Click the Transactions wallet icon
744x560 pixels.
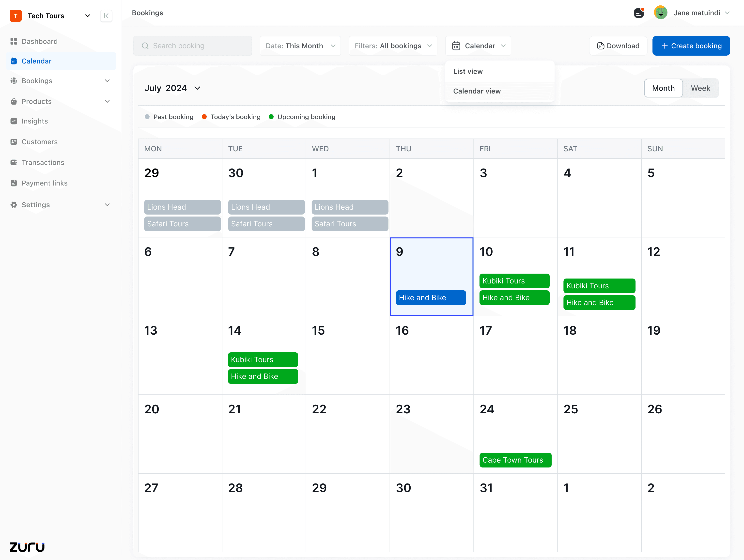(x=14, y=162)
